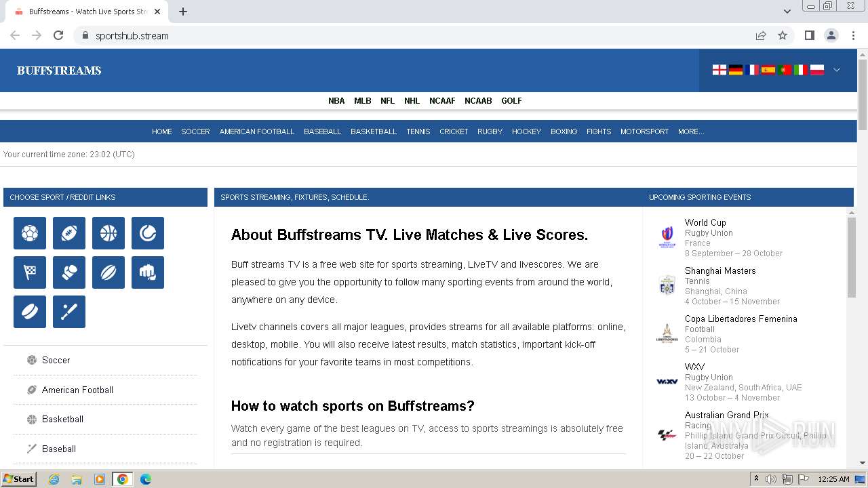This screenshot has width=868, height=488.
Task: Open the checkered flag motorsport tile
Action: pos(30,272)
